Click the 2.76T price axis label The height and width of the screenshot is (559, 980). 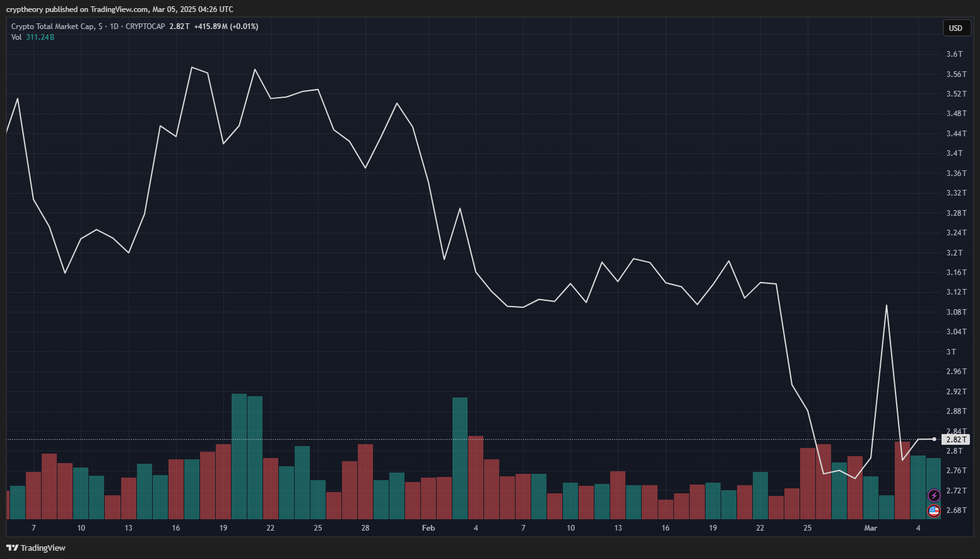[956, 471]
